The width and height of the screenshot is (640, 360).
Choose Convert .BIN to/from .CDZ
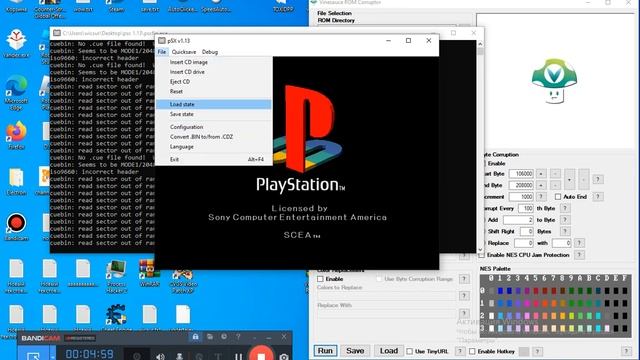214,137
